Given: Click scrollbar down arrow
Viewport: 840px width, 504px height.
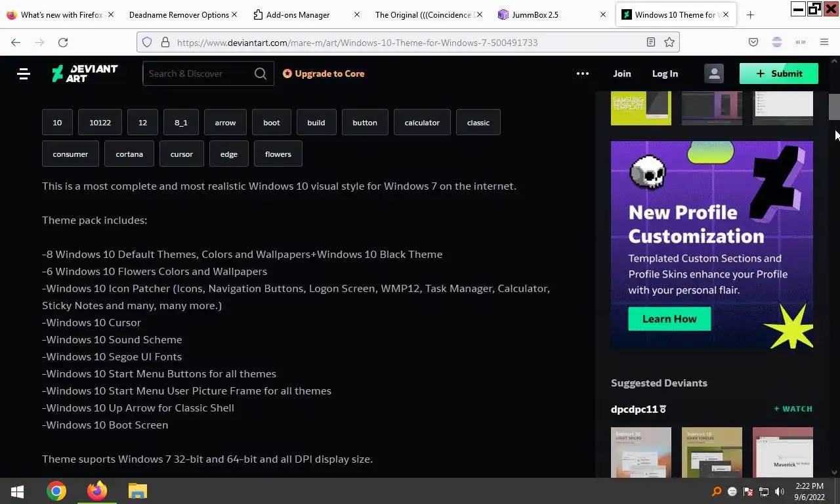Looking at the screenshot, I should point(834,472).
